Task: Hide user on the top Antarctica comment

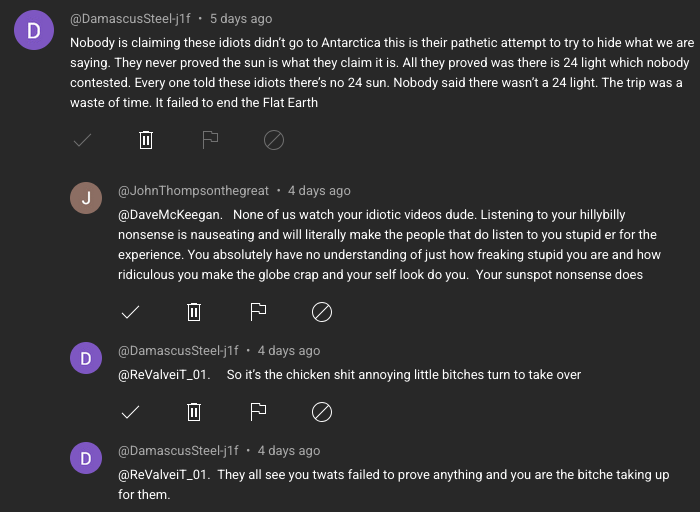Action: (x=273, y=140)
